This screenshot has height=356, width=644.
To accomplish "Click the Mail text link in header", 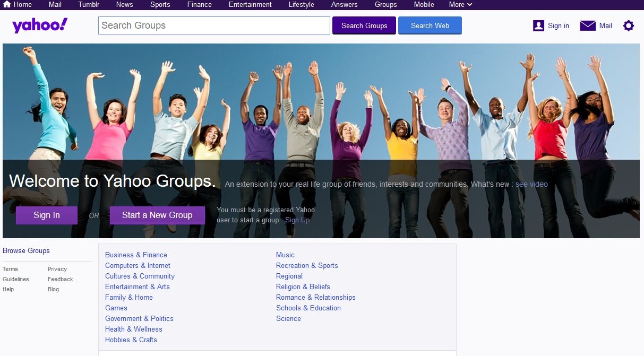I will pos(606,25).
